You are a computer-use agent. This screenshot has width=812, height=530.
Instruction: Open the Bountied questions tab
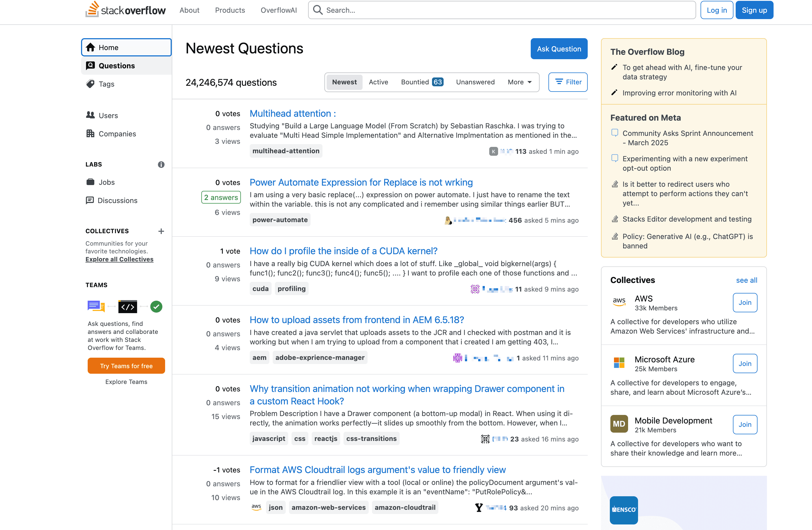pos(422,82)
